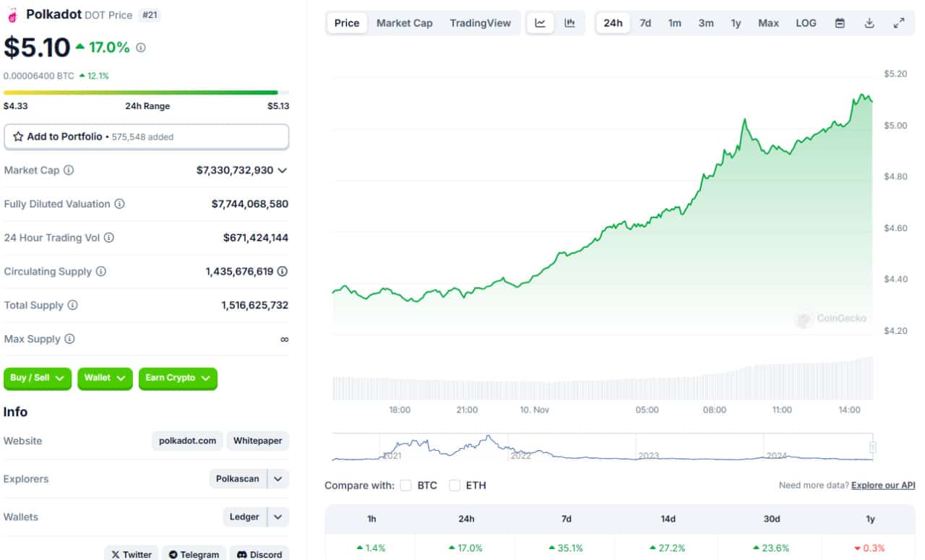Select the 1m chart timeframe
The height and width of the screenshot is (560, 925).
675,23
